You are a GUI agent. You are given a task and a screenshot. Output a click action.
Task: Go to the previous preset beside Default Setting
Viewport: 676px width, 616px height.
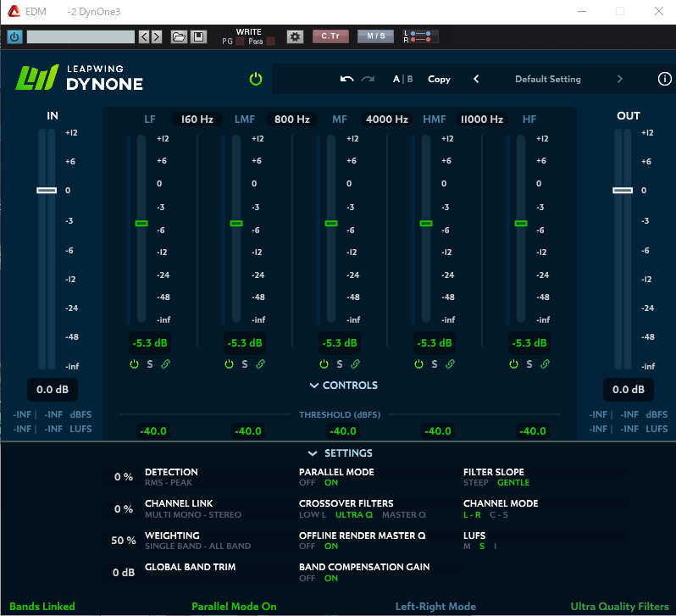pos(476,79)
